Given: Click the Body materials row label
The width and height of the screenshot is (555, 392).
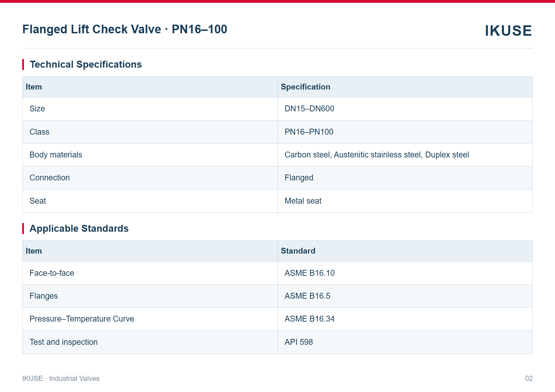Looking at the screenshot, I should (56, 155).
